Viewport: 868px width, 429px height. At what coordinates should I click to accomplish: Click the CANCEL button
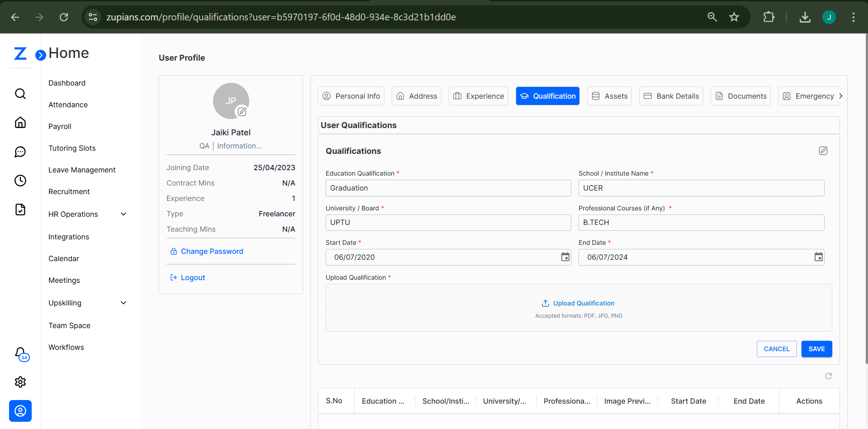tap(776, 349)
